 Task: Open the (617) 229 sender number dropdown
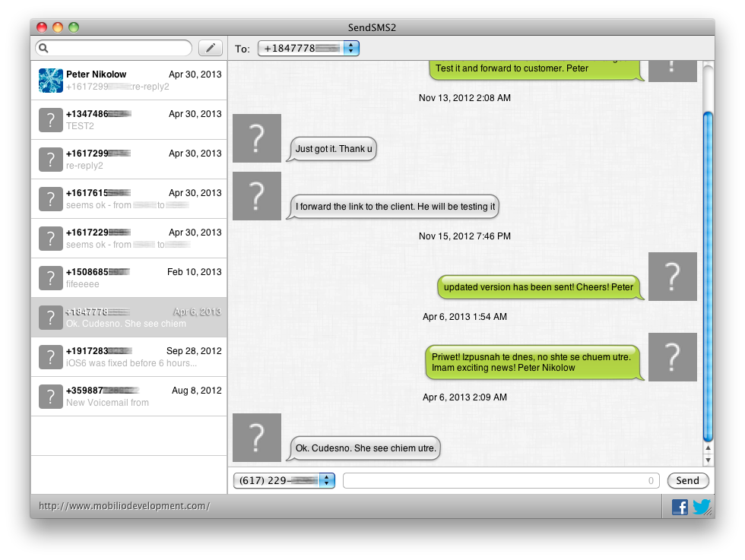coord(327,481)
